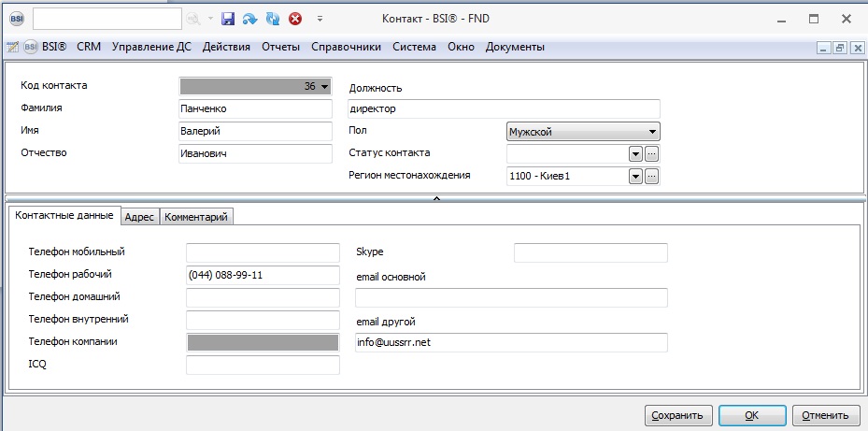Collapse the top panel using splitter arrow
Screen dimensions: 868x431
436,198
